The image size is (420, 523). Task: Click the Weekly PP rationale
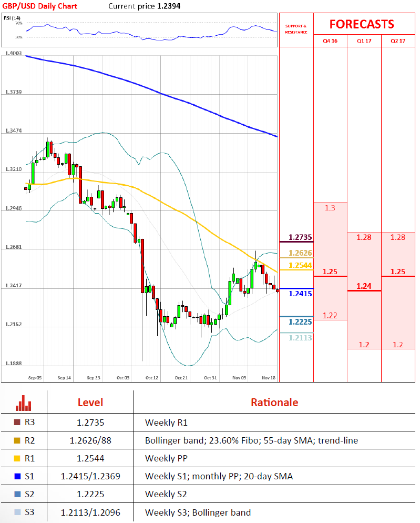point(166,459)
